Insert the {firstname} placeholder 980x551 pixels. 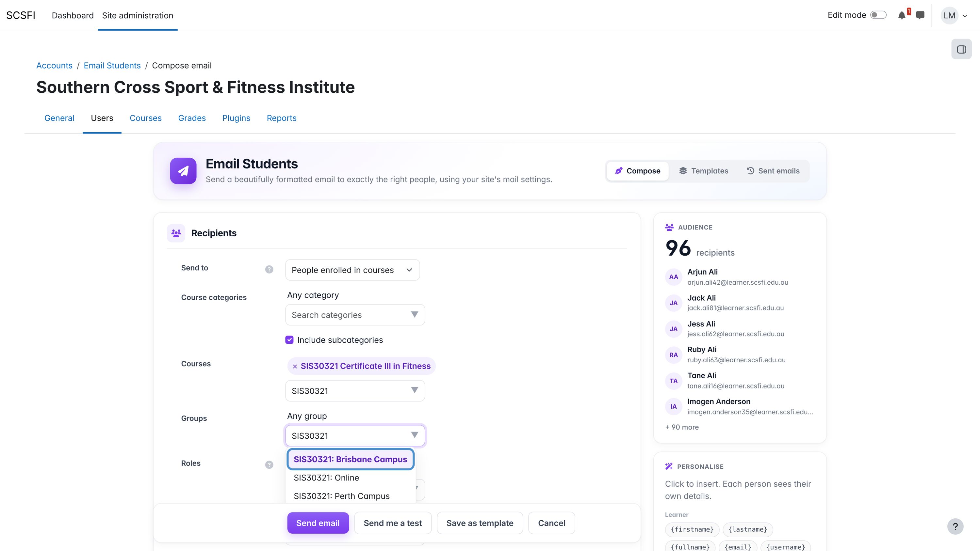(x=692, y=529)
